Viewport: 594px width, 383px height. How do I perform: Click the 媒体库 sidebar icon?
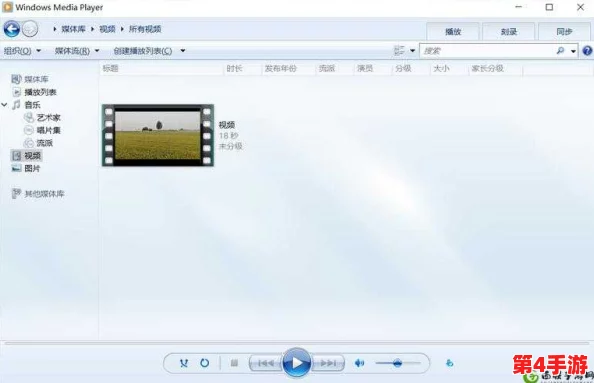point(16,79)
